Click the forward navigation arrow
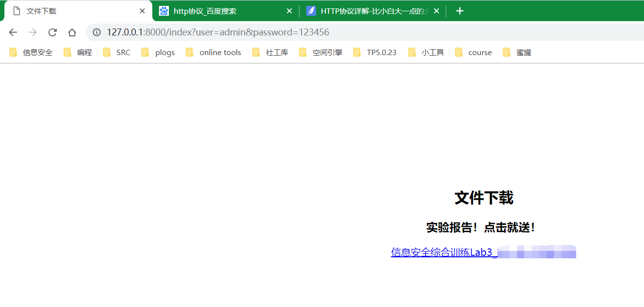Screen dimensions: 644x307 click(x=33, y=32)
